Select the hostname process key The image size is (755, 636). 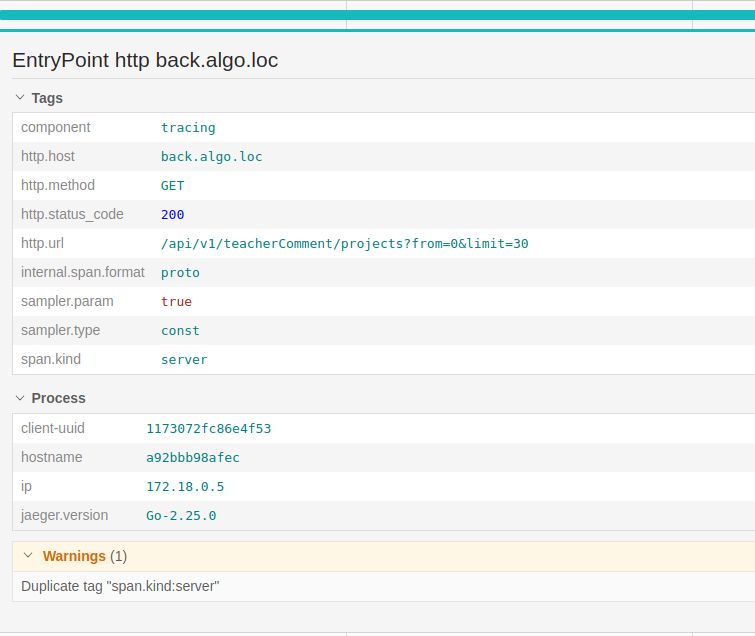click(52, 457)
